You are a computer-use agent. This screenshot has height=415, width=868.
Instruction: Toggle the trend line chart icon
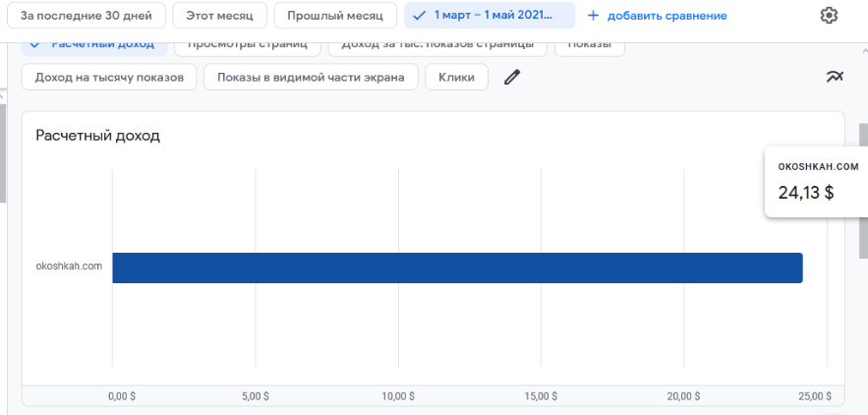coord(835,77)
